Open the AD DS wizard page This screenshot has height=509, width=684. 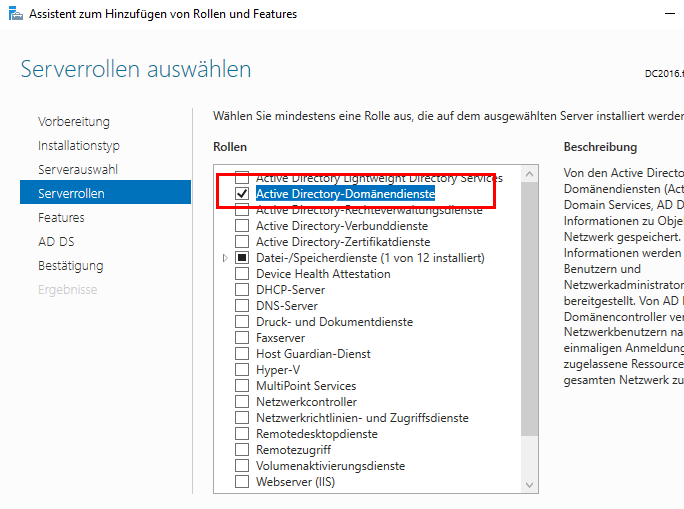(x=56, y=241)
